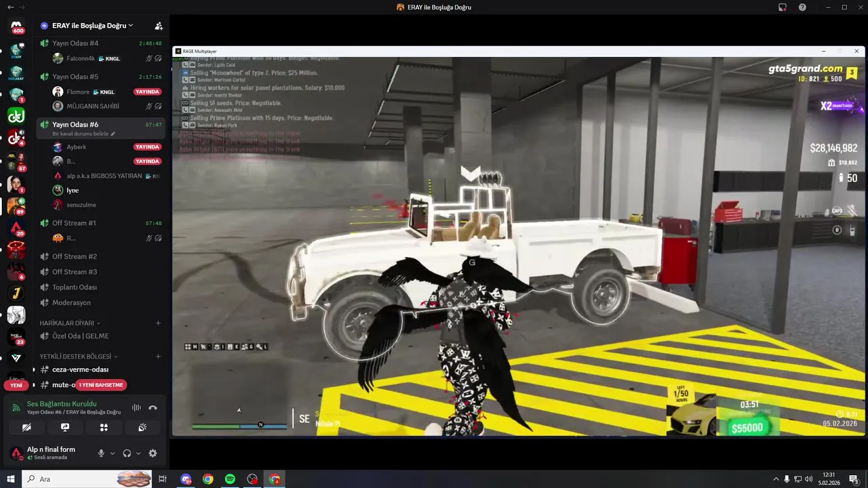Image resolution: width=868 pixels, height=488 pixels.
Task: Open Spotify from the taskbar
Action: point(230,479)
